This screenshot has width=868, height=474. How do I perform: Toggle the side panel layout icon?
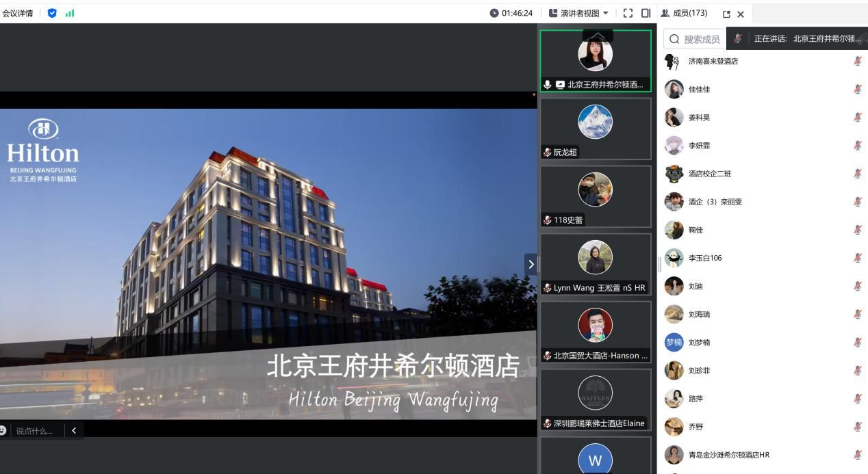click(x=646, y=13)
